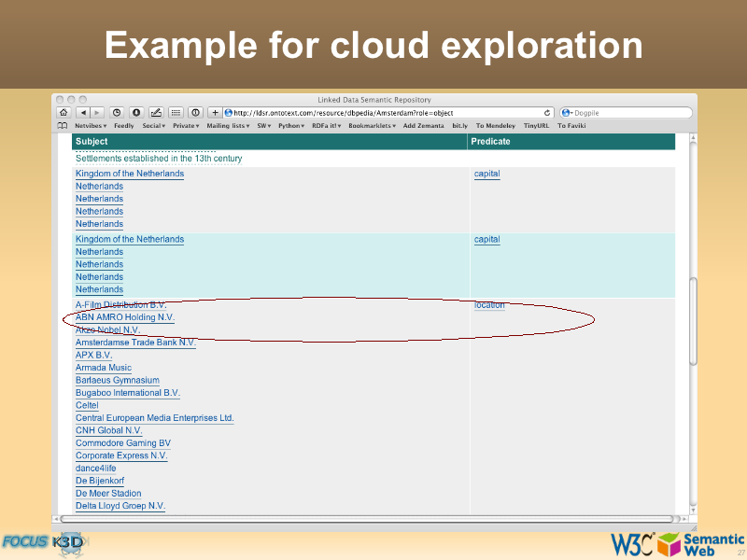The width and height of the screenshot is (747, 560).
Task: Open the Bookmarklets dropdown menu
Action: [x=373, y=125]
